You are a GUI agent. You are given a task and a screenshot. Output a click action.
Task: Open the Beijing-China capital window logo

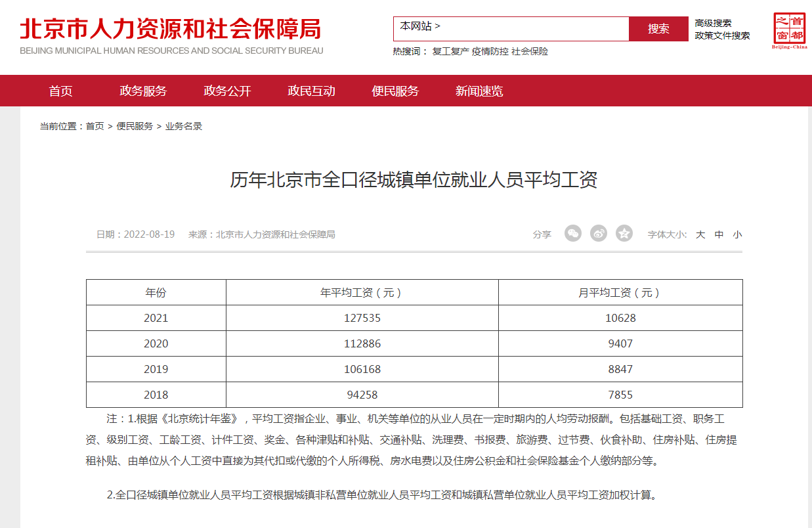pos(789,31)
